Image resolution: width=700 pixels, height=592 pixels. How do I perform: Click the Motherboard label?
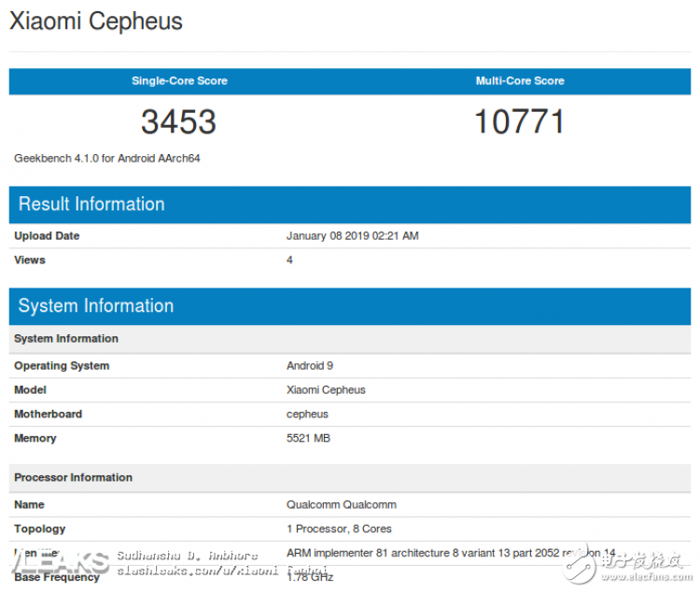(x=49, y=415)
